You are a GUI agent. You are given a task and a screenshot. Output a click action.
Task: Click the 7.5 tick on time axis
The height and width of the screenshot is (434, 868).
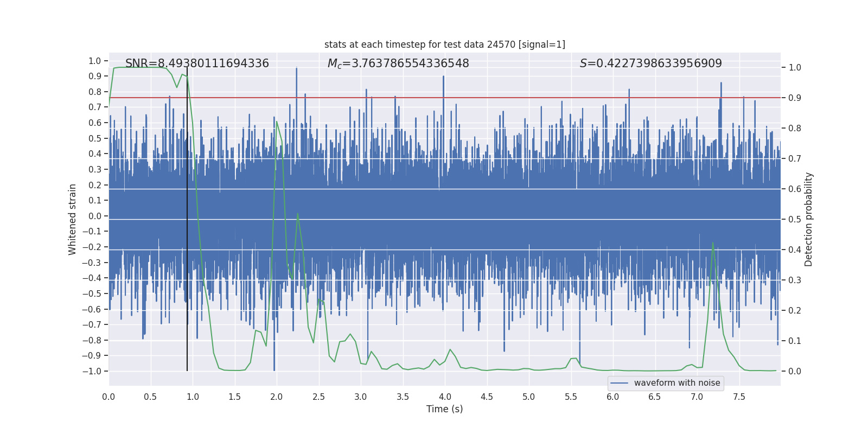(739, 397)
